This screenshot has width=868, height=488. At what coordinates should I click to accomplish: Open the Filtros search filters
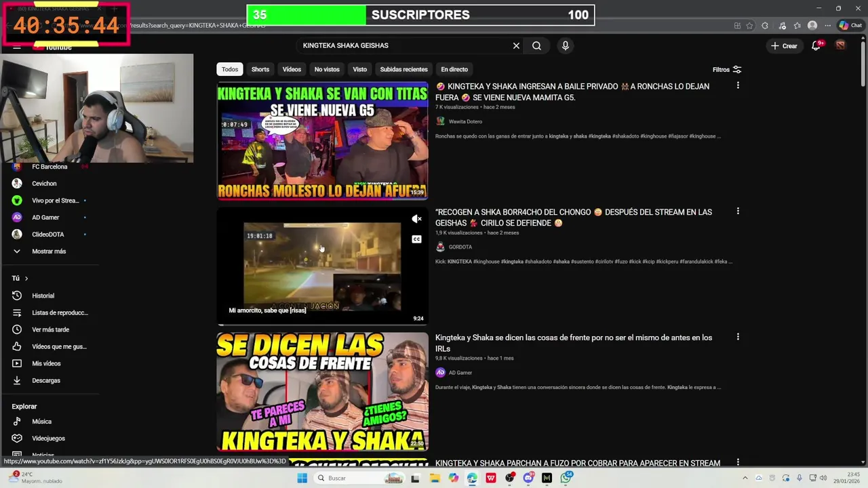pos(727,69)
